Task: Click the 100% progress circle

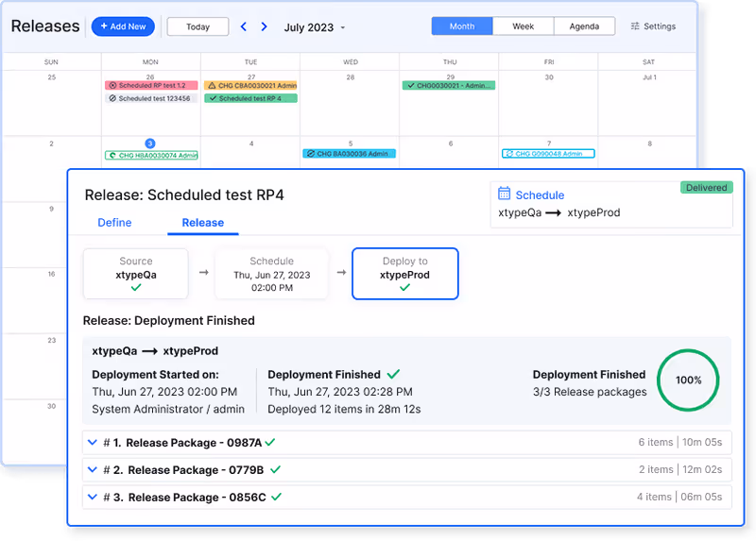Action: [x=688, y=380]
